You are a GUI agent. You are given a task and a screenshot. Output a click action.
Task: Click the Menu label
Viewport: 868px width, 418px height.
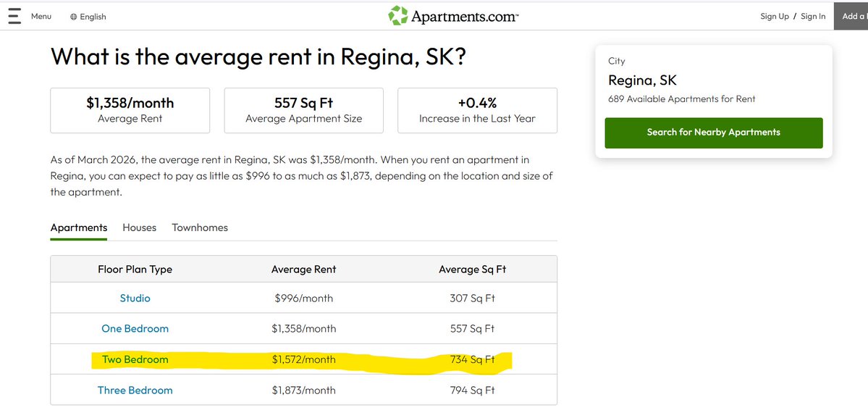click(x=41, y=16)
